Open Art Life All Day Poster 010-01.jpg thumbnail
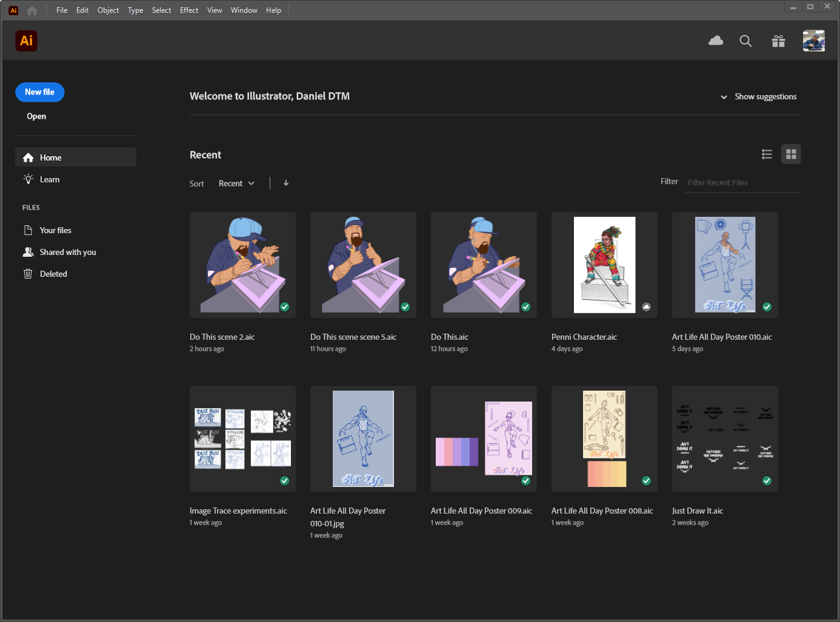The height and width of the screenshot is (622, 840). 363,438
